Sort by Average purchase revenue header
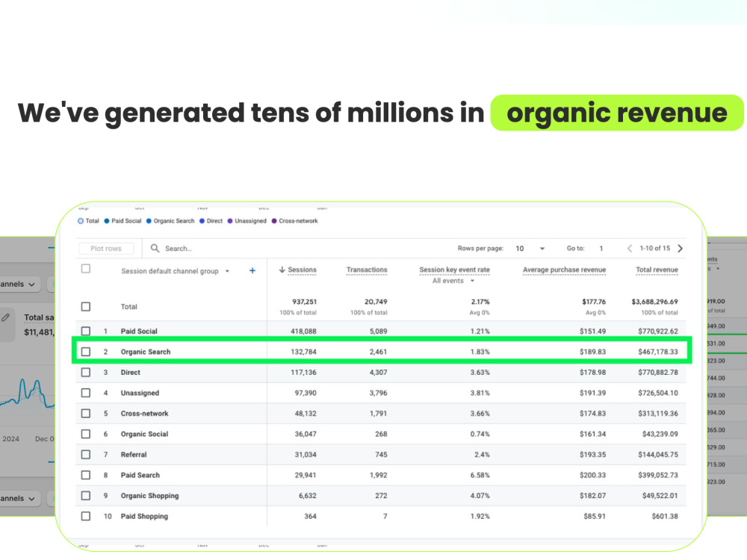Image resolution: width=747 pixels, height=560 pixels. (x=565, y=270)
